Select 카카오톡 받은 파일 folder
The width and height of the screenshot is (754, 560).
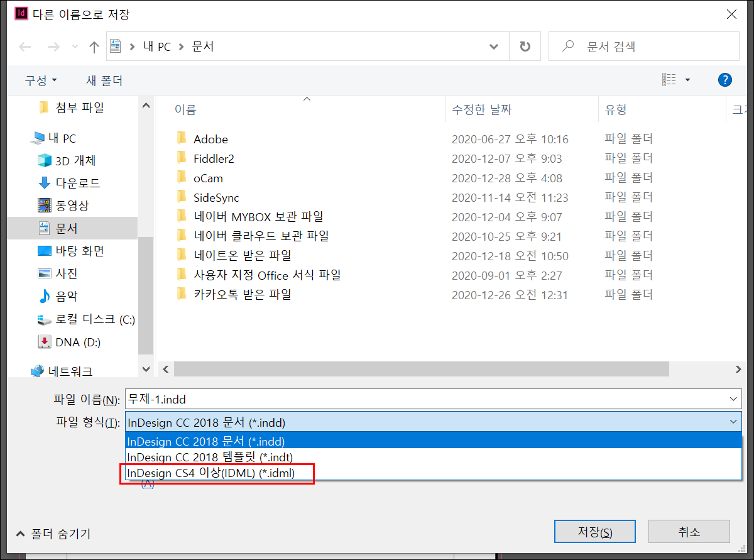[x=243, y=294]
